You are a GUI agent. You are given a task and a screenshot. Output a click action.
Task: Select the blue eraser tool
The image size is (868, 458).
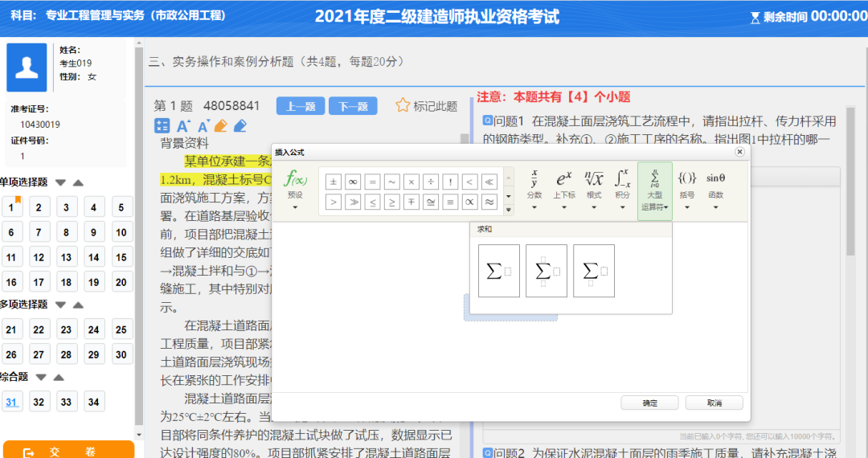coord(240,126)
